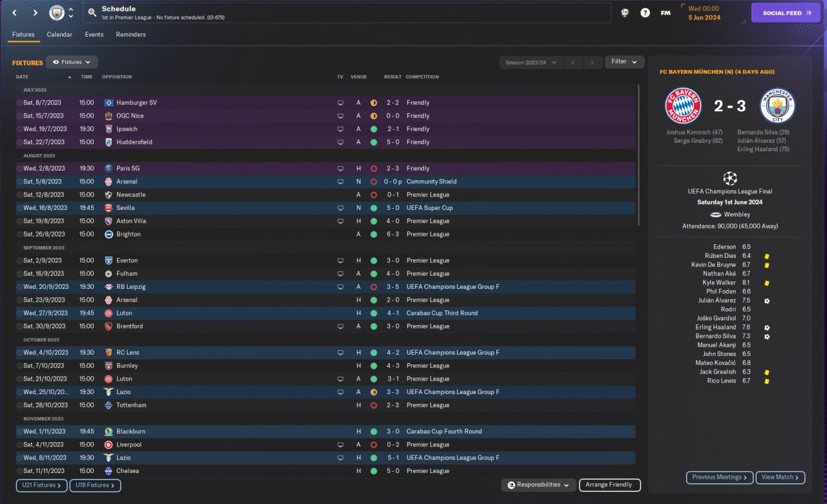Image resolution: width=827 pixels, height=504 pixels.
Task: Click the back navigation arrow
Action: coord(14,13)
